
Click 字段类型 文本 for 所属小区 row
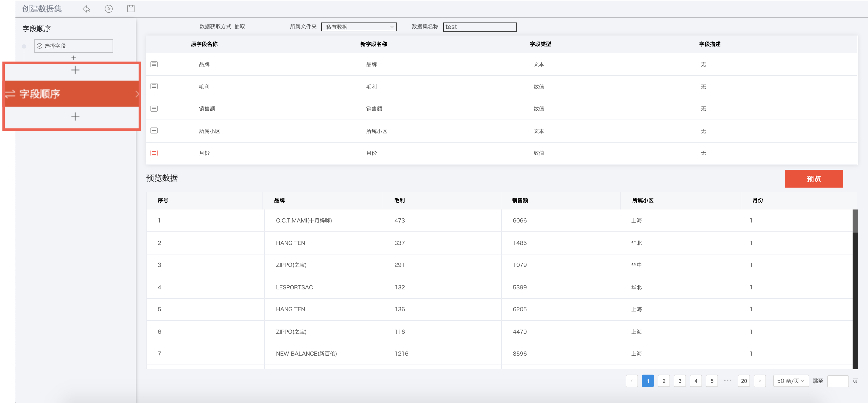click(x=539, y=131)
